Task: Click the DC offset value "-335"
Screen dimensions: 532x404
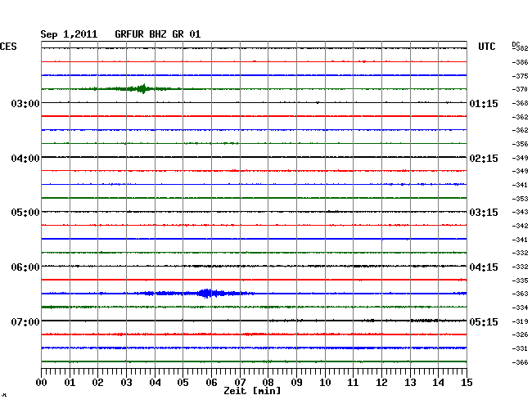Action: tap(520, 281)
